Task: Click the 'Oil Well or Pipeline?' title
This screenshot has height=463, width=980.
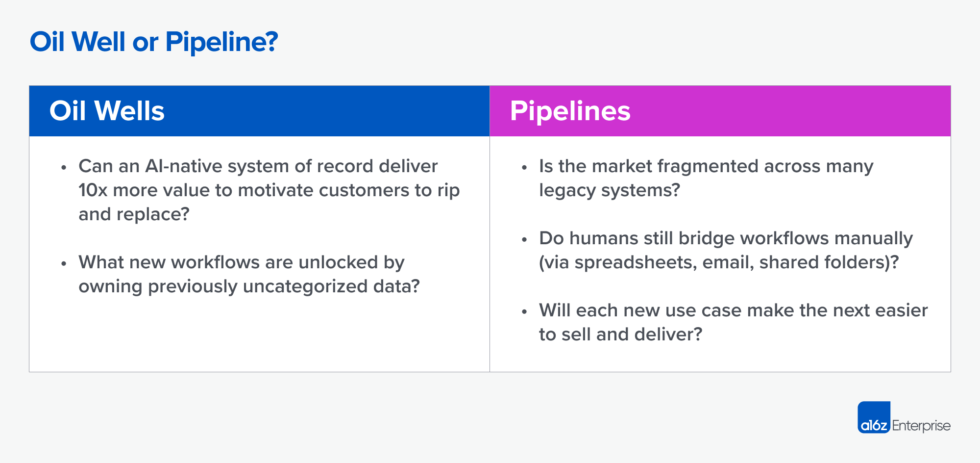Action: tap(154, 41)
